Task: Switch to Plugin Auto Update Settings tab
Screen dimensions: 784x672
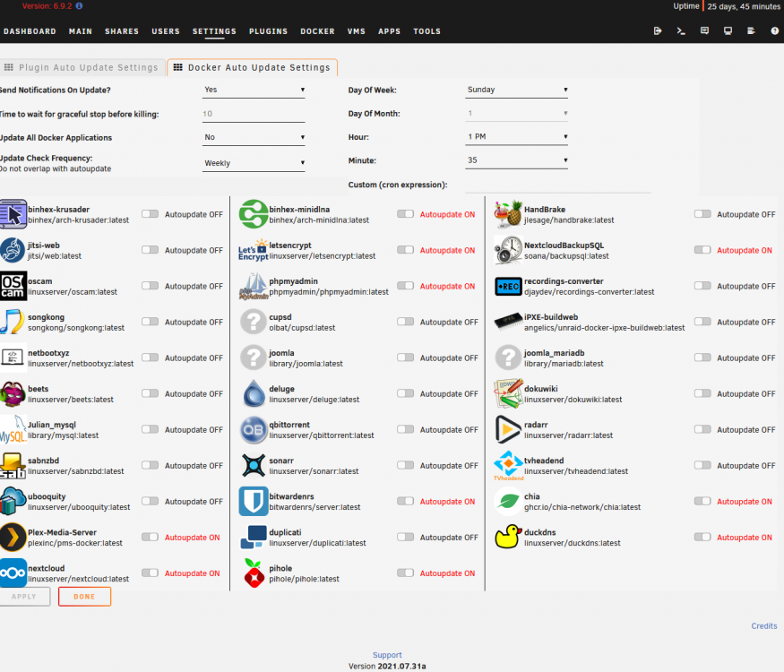Action: tap(82, 67)
